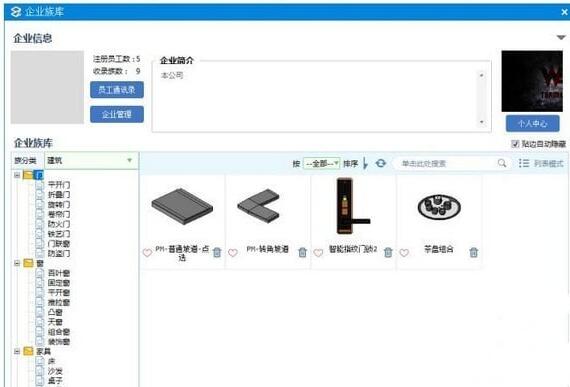Open 个人中心 button
This screenshot has height=387, width=570.
pos(533,124)
